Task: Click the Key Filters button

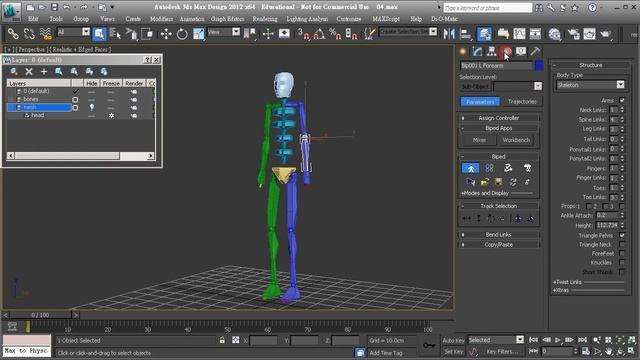Action: pyautogui.click(x=502, y=351)
